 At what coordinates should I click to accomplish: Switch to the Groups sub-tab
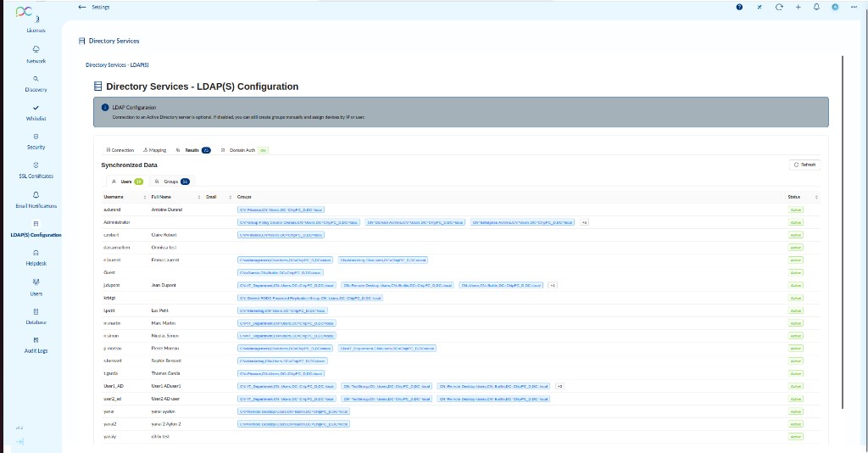171,182
